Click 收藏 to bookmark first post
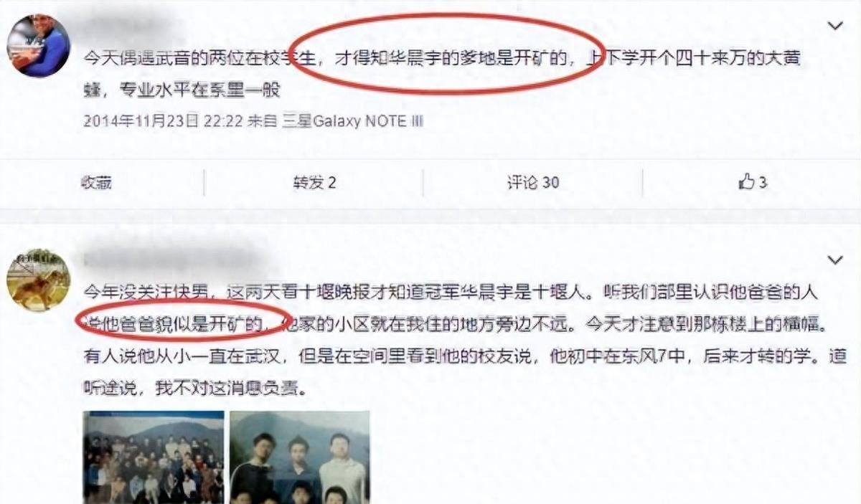This screenshot has width=861, height=504. pos(97,182)
